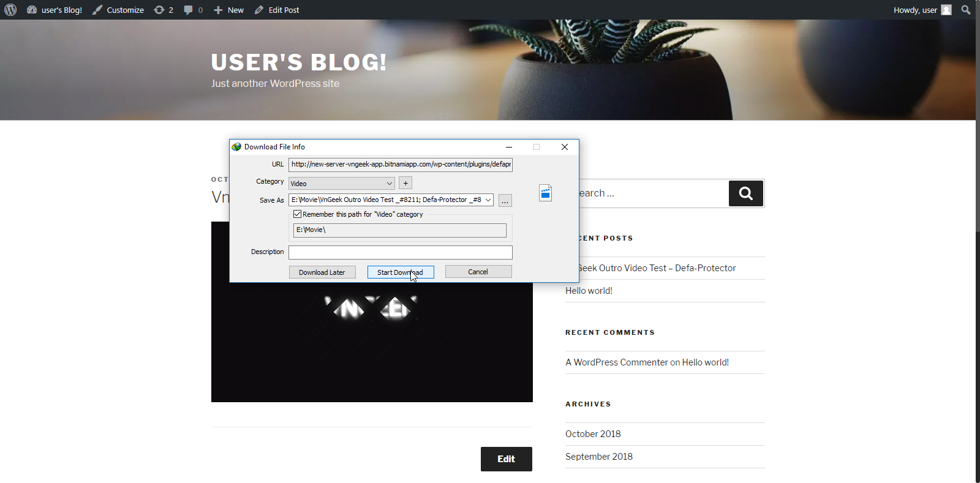Screen dimensions: 980x483
Task: Click the Just another WordPress site tagline
Action: tap(275, 83)
